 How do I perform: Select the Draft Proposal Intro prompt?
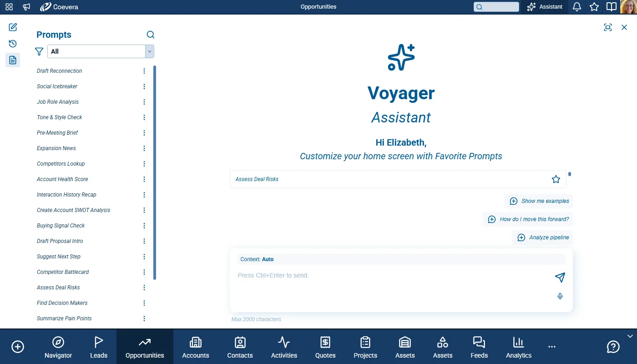pyautogui.click(x=60, y=241)
